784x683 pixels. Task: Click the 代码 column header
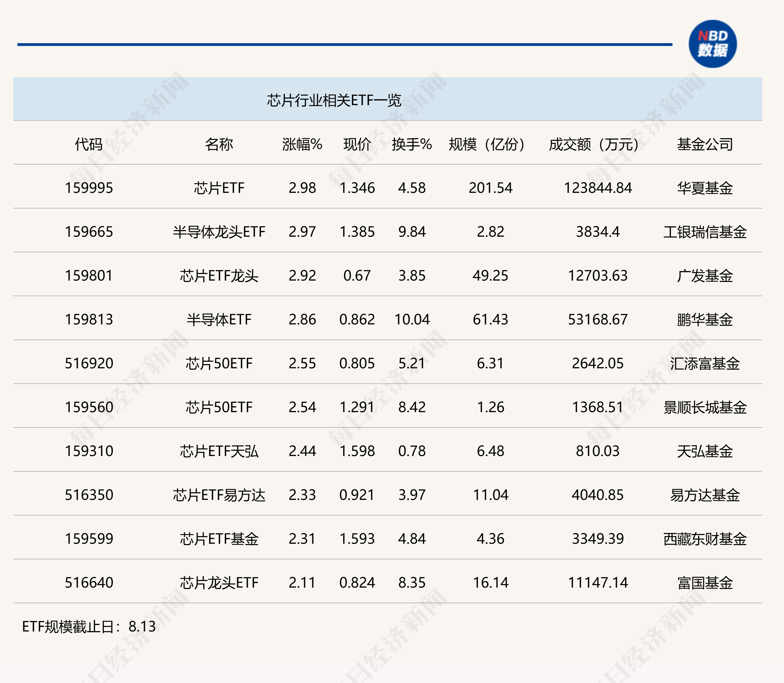pos(89,144)
